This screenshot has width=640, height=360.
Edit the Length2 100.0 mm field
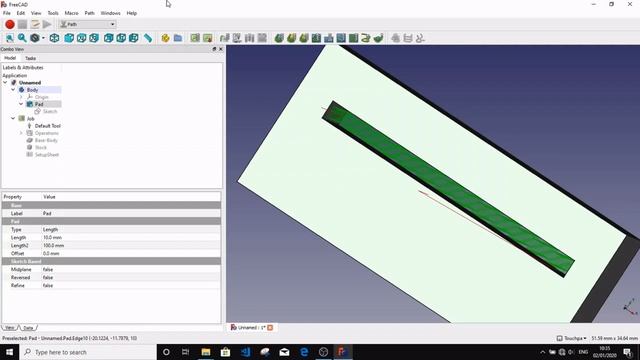pos(131,246)
